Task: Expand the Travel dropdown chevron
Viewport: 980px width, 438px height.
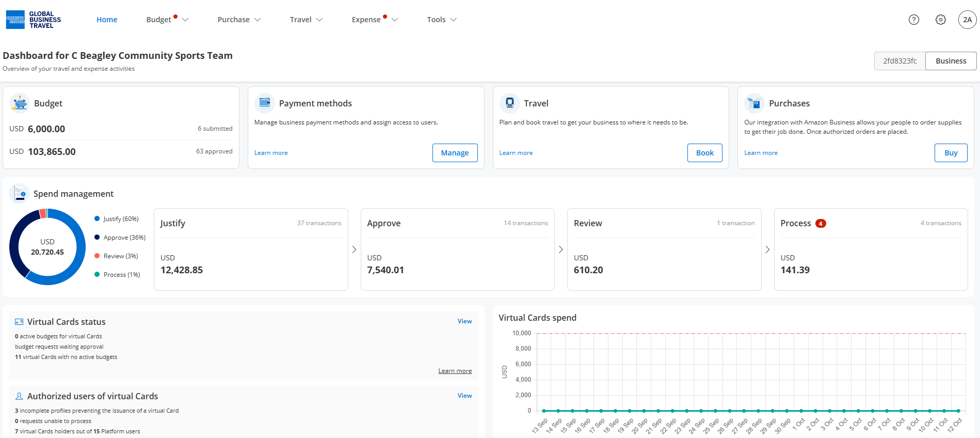Action: pos(319,20)
